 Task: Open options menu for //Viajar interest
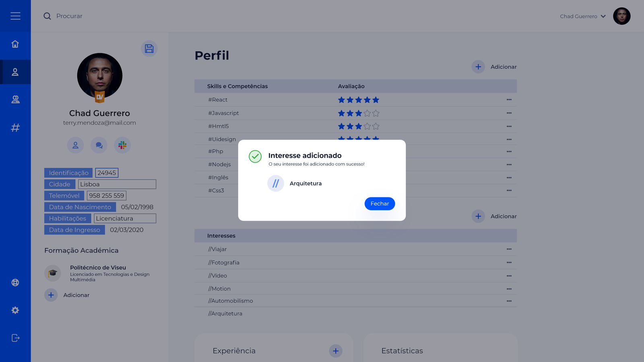point(509,249)
